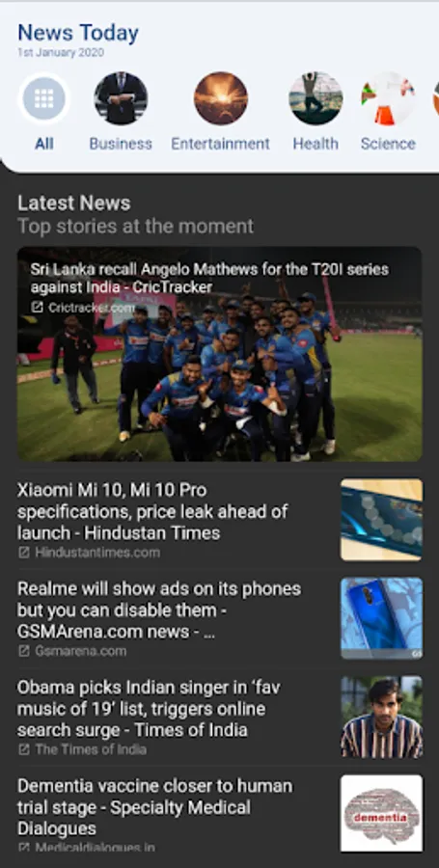Image resolution: width=439 pixels, height=868 pixels.
Task: Switch to the Business tab label
Action: (121, 144)
